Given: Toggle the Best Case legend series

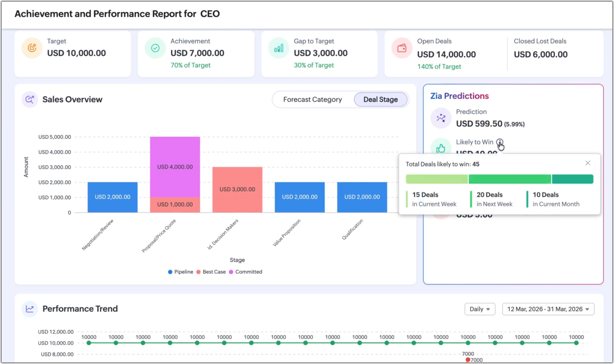Looking at the screenshot, I should pos(211,272).
